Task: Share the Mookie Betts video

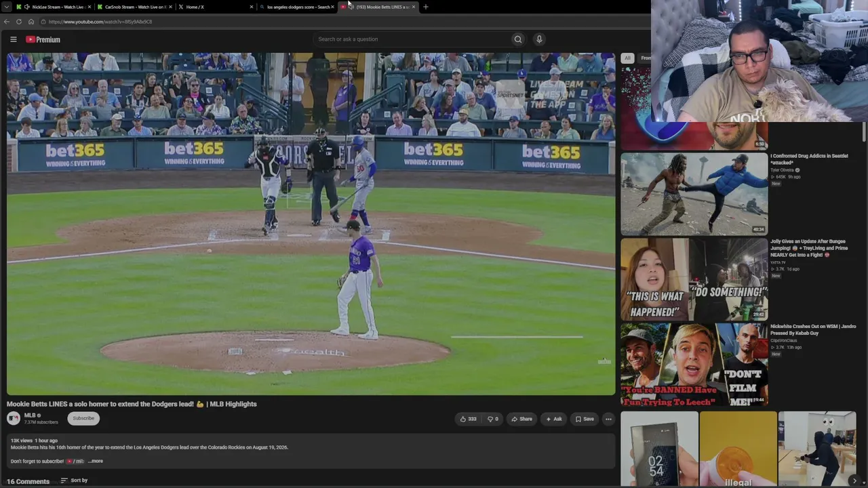Action: (x=521, y=419)
